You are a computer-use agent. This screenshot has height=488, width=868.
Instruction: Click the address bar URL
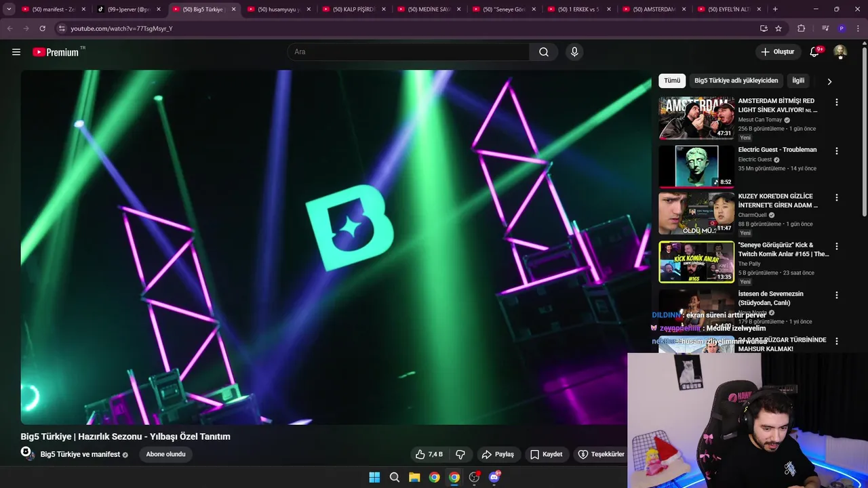tap(122, 28)
